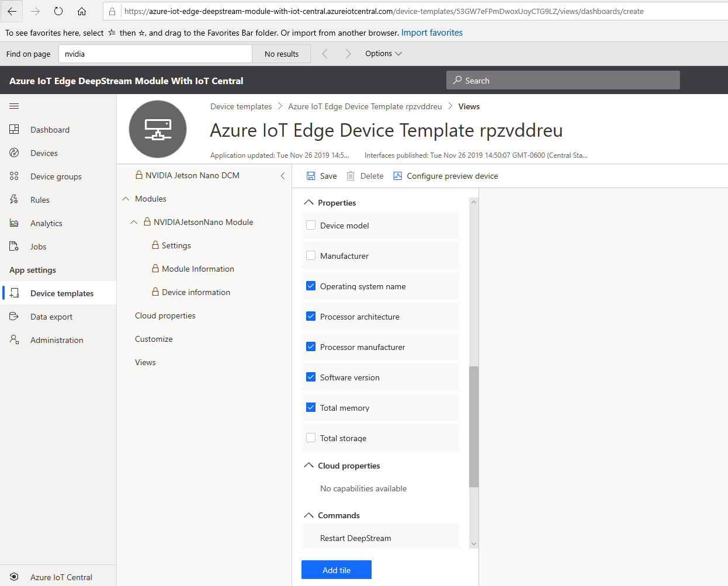Image resolution: width=728 pixels, height=586 pixels.
Task: Open Devices in the sidebar
Action: [44, 153]
